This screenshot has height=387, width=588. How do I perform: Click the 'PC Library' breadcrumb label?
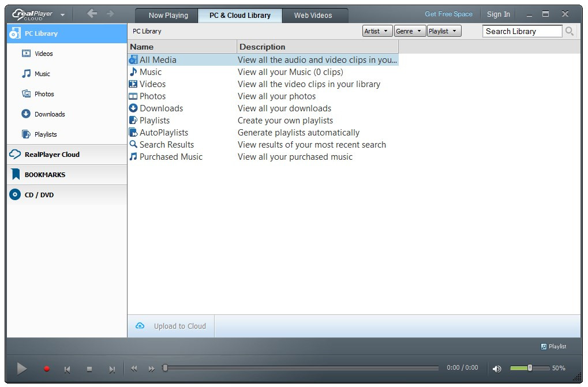147,31
